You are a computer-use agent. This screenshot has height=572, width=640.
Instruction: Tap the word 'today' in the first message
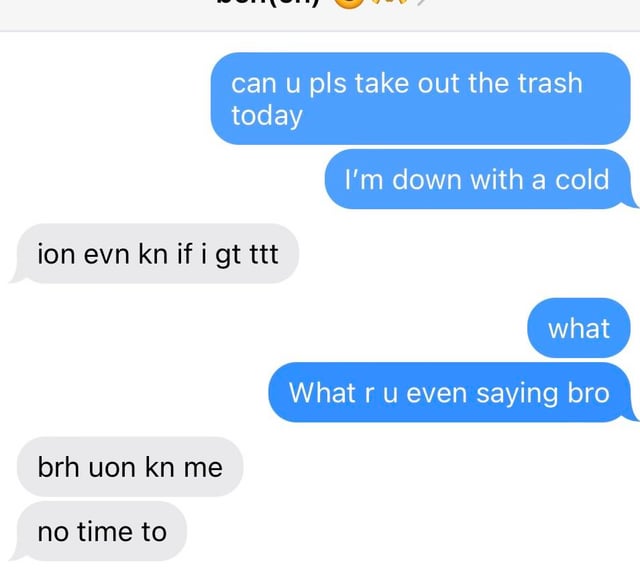click(267, 116)
